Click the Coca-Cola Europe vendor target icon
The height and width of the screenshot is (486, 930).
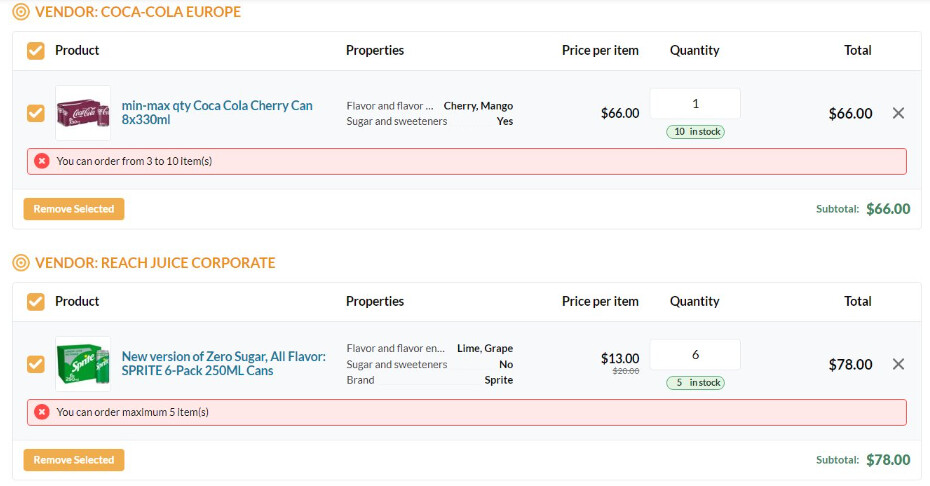coord(21,12)
